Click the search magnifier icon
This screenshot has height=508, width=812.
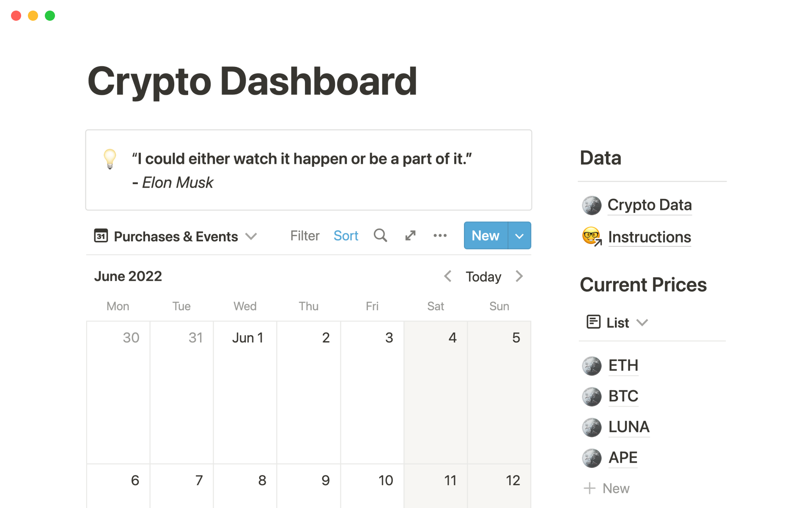pos(380,235)
